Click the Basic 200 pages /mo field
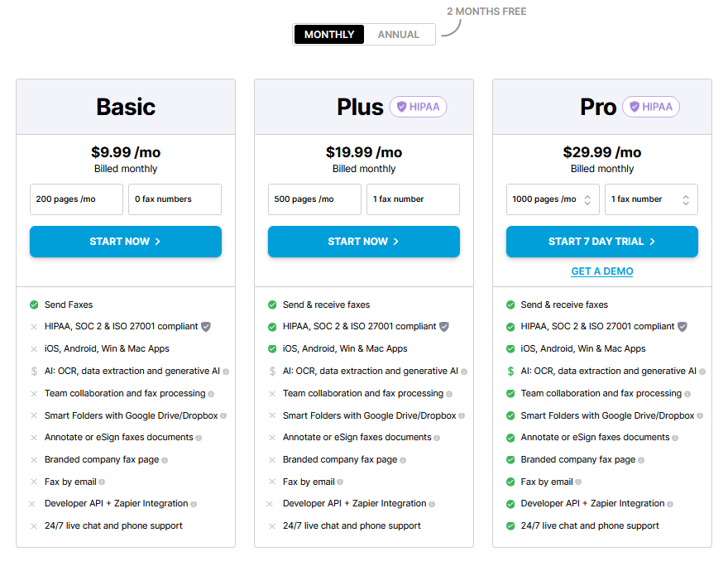Viewport: 728px width, 566px height. 76,199
